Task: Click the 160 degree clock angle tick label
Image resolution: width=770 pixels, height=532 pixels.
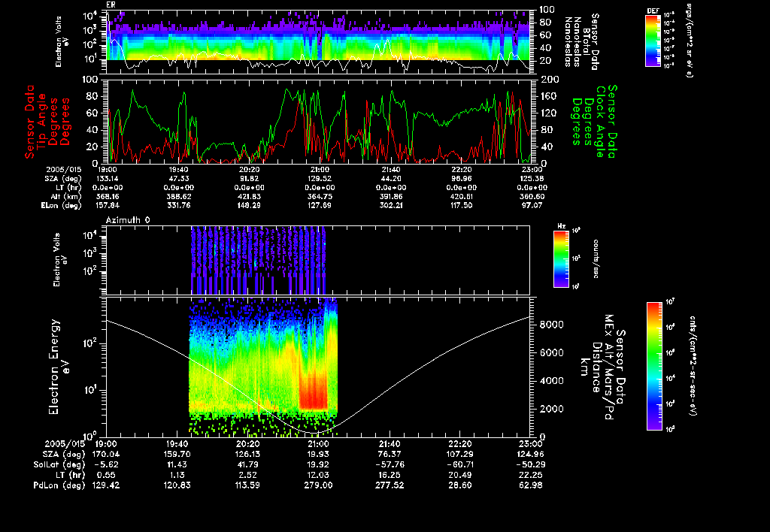Action: pyautogui.click(x=548, y=96)
